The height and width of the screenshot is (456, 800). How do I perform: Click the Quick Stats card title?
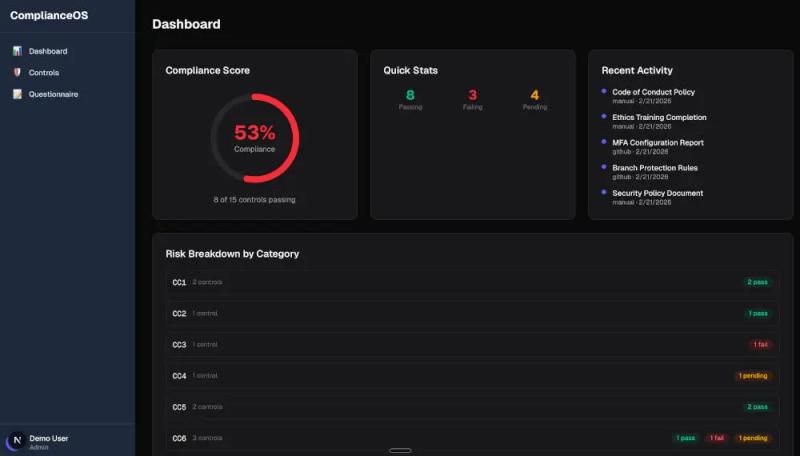[411, 70]
